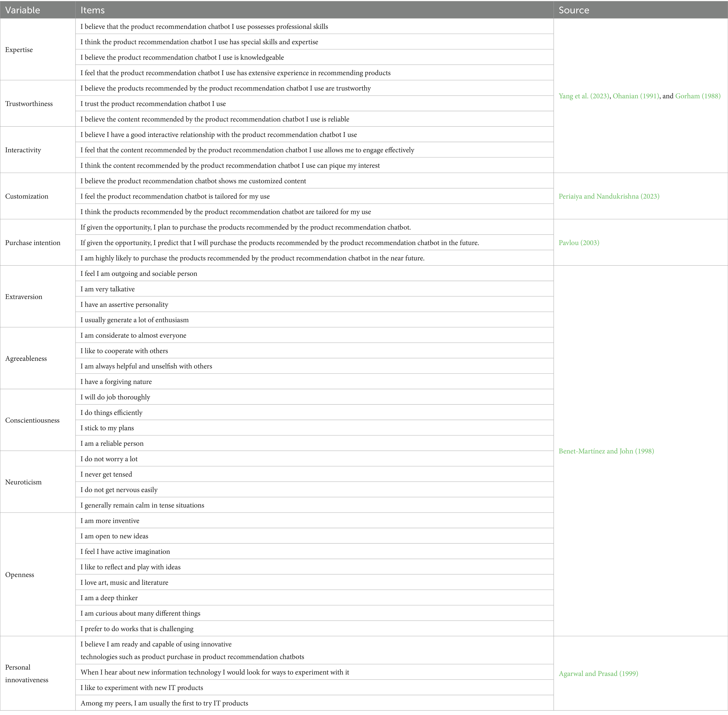Screen dimensions: 728x715
Task: Click the Variable column header
Action: [x=37, y=10]
